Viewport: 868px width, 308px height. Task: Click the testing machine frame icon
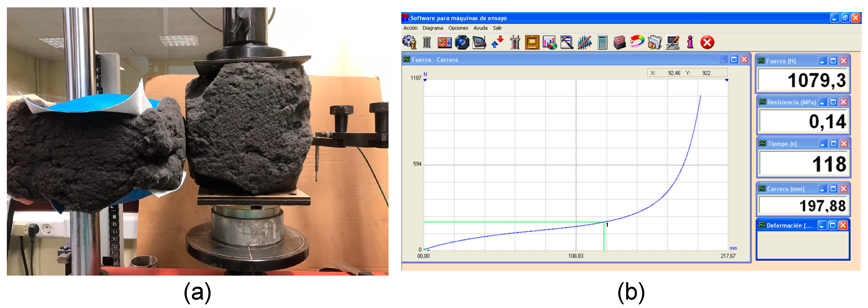point(515,42)
